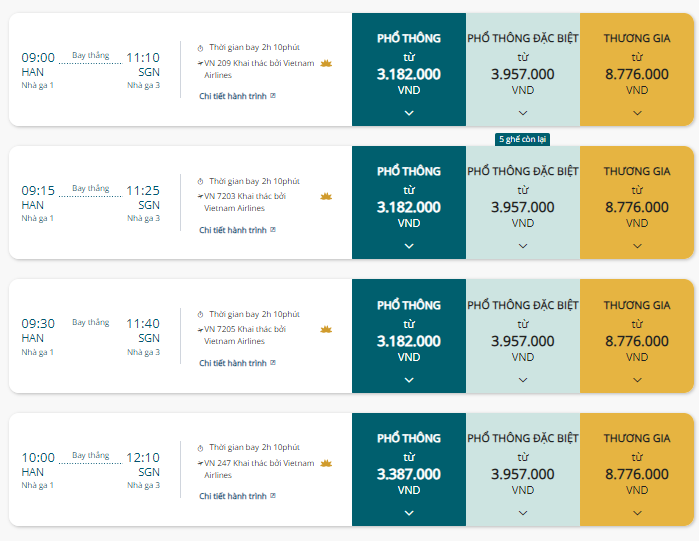Viewport: 699px width, 541px height.
Task: Expand Phổ Thông chevron for 10:00 flight
Action: tap(409, 512)
